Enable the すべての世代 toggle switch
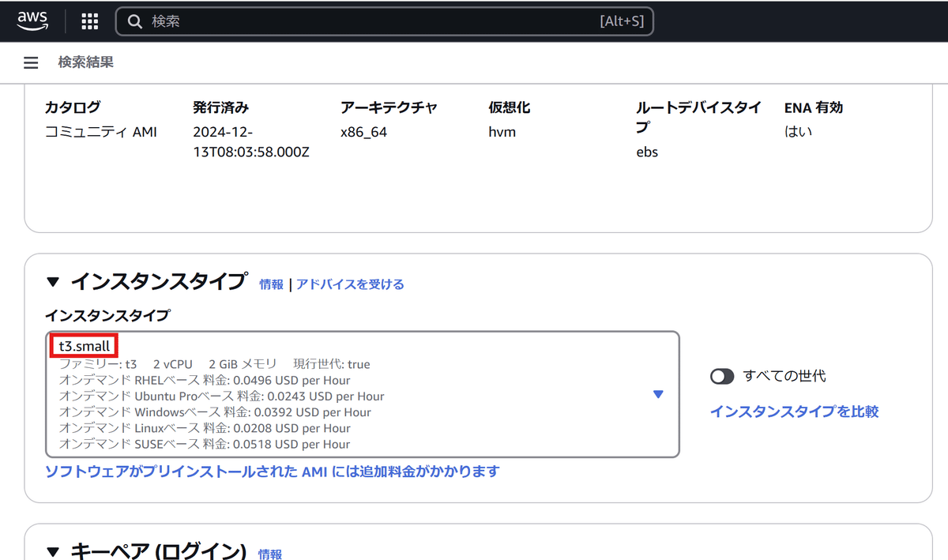Image resolution: width=948 pixels, height=560 pixels. (722, 376)
